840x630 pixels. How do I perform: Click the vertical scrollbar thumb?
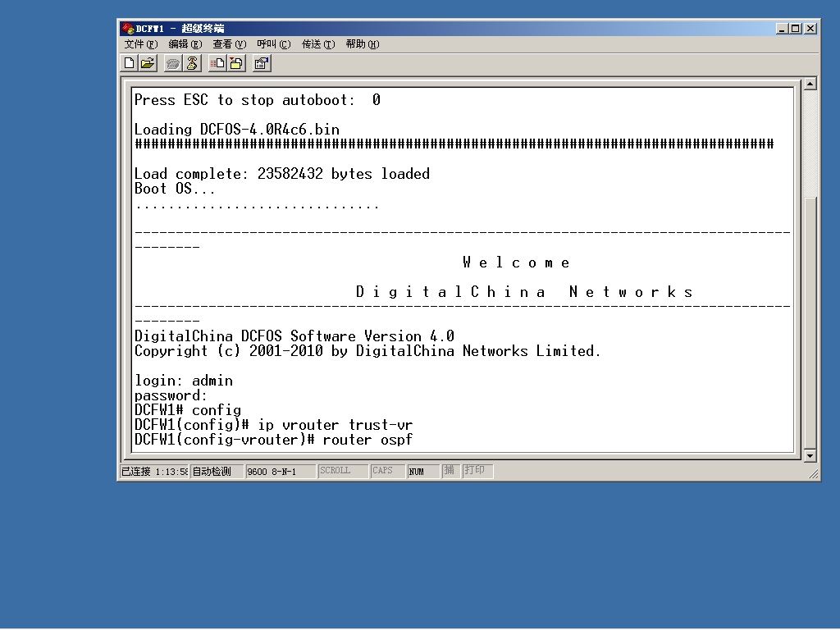[x=810, y=322]
